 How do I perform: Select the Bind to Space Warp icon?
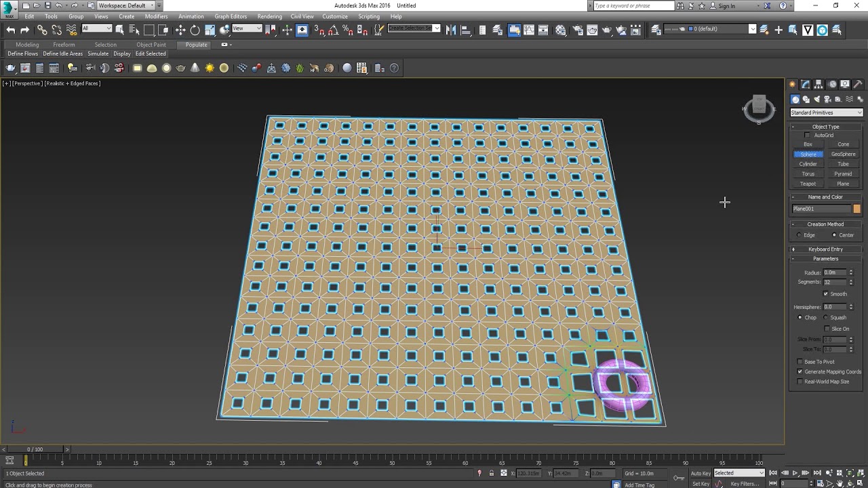pyautogui.click(x=72, y=30)
